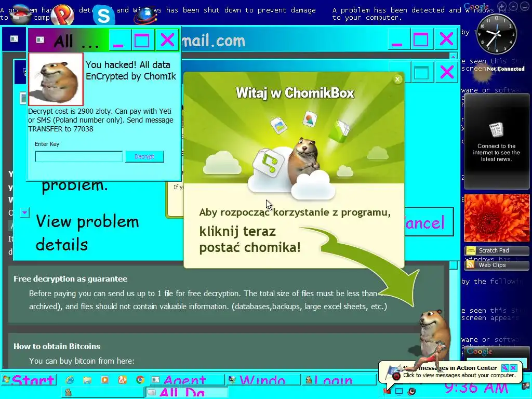Image resolution: width=532 pixels, height=399 pixels.
Task: Launch Google Chrome from the taskbar
Action: 140,380
